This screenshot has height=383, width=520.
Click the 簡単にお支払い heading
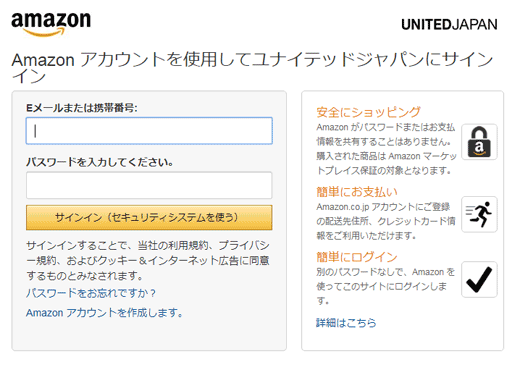[x=357, y=192]
